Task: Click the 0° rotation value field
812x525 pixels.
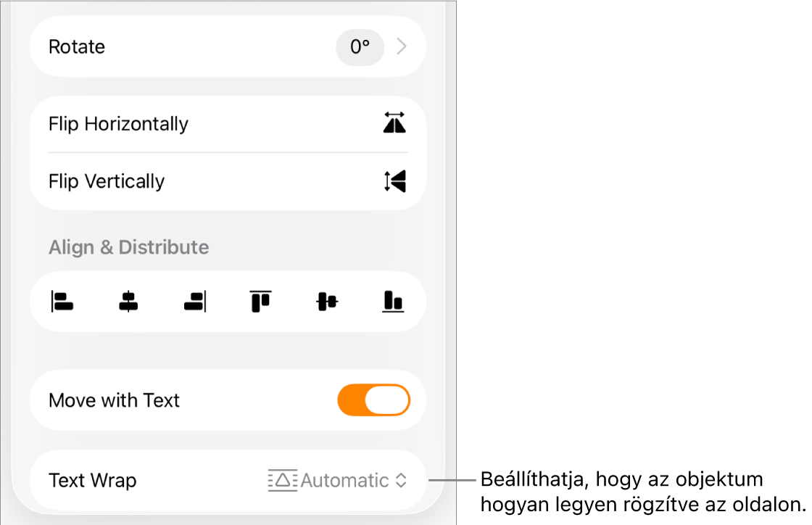Action: (x=360, y=47)
